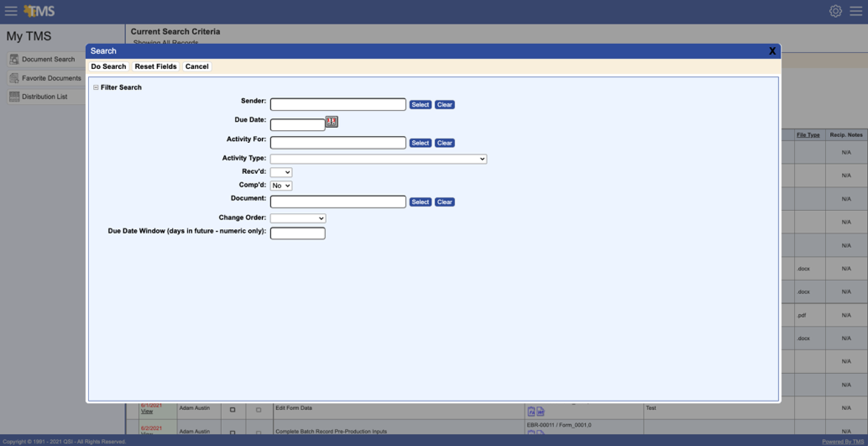Click the hamburger menu icon top left
Viewport: 868px width, 446px height.
(x=11, y=11)
